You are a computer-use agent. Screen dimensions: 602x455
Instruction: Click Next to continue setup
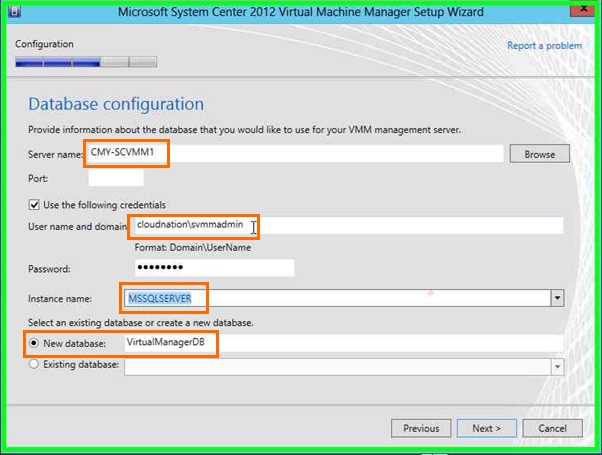[x=486, y=428]
